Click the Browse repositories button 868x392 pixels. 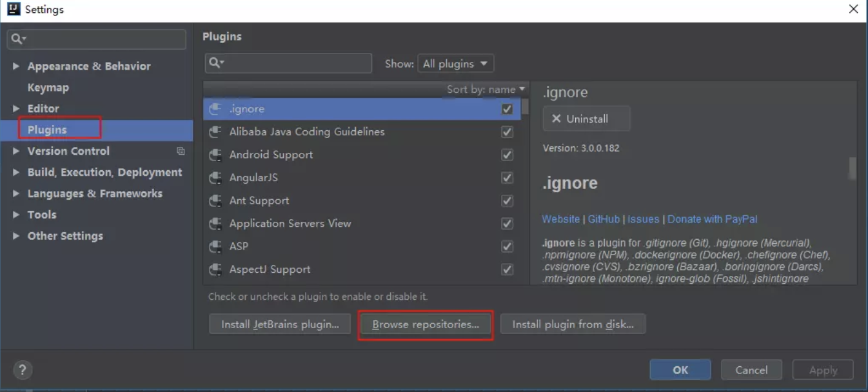425,324
